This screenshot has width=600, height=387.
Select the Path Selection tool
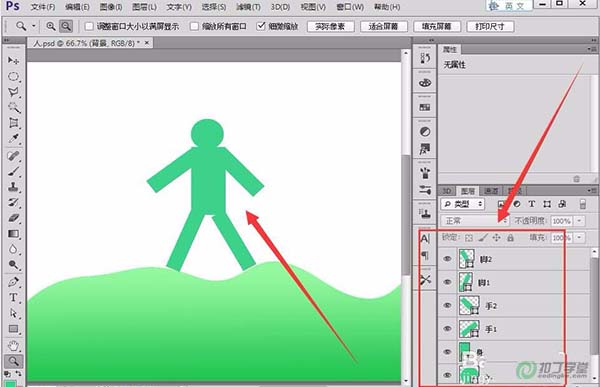13,313
